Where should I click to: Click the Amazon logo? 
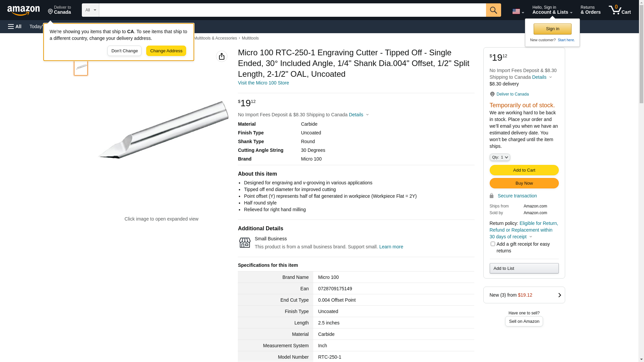pyautogui.click(x=23, y=10)
